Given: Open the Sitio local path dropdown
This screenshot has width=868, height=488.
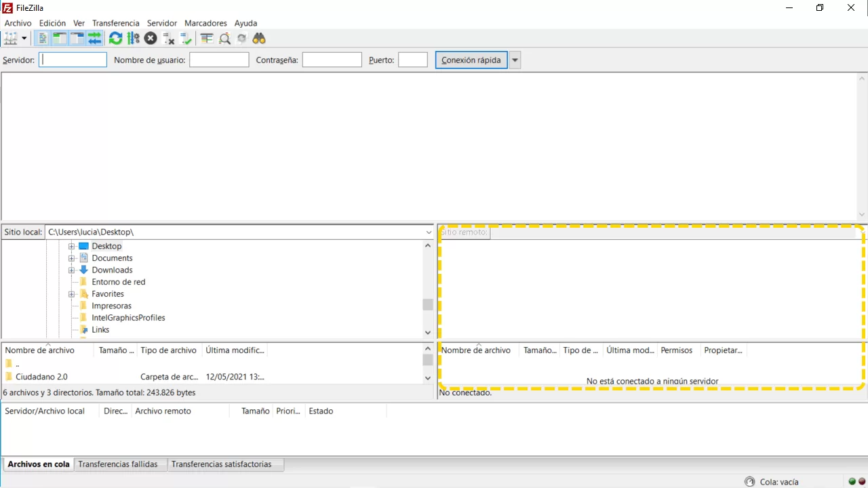Looking at the screenshot, I should [429, 232].
